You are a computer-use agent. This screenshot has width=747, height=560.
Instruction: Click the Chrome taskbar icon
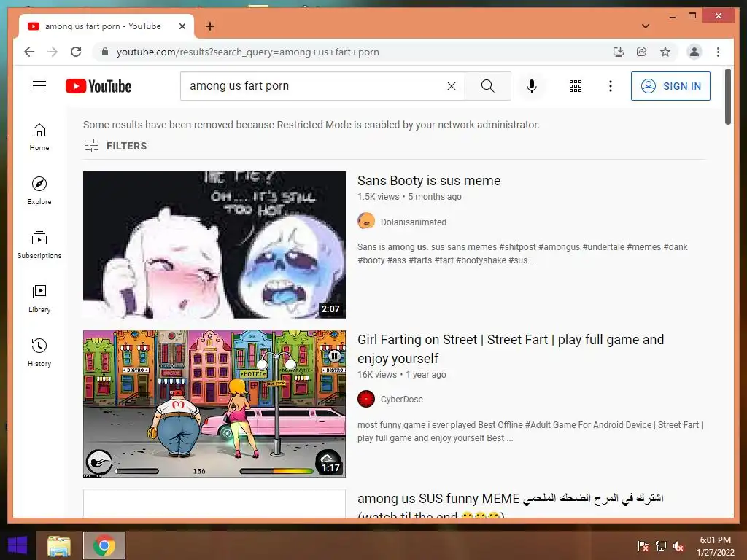click(104, 545)
